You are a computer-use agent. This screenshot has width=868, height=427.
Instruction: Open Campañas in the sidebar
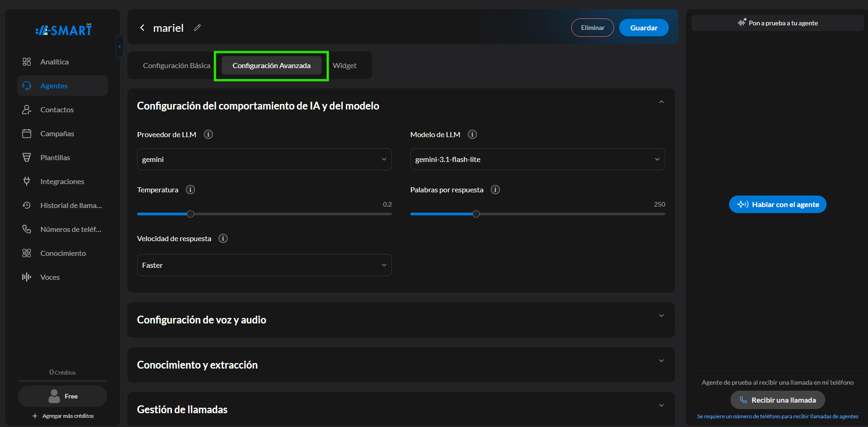(63, 133)
